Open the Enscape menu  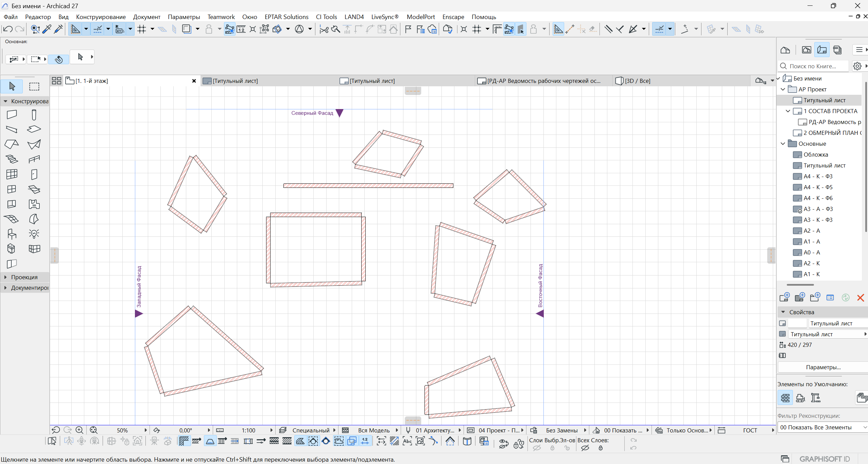click(x=453, y=17)
